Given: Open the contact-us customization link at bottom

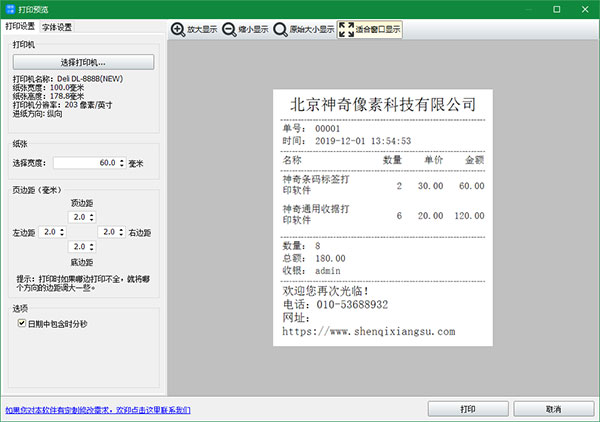Looking at the screenshot, I should pyautogui.click(x=98, y=410).
